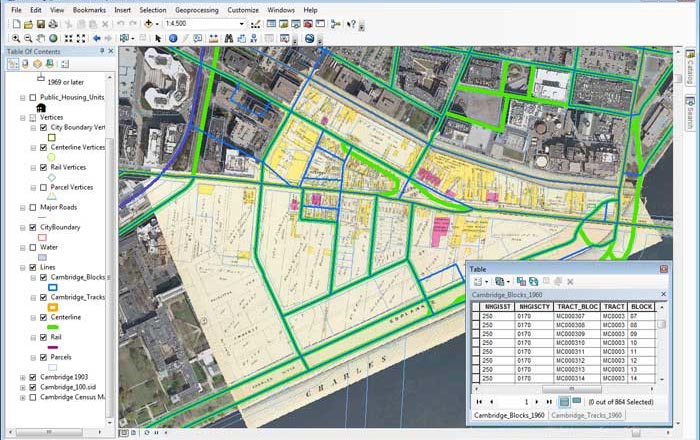This screenshot has height=440, width=700.
Task: Switch to Cambridge_Tracks_1960 table tab
Action: click(x=586, y=415)
